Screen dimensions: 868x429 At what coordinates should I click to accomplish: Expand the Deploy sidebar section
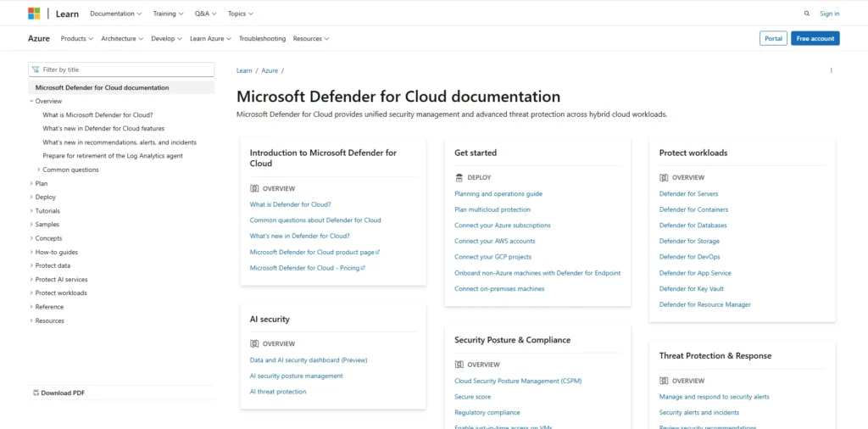31,197
